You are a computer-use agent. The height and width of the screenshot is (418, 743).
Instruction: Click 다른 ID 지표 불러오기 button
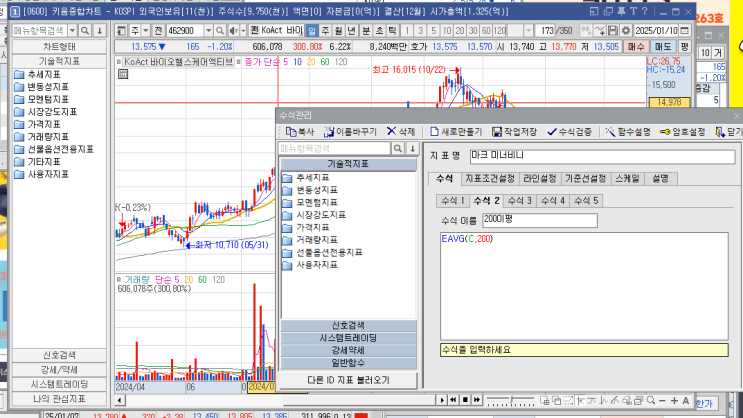click(x=348, y=380)
